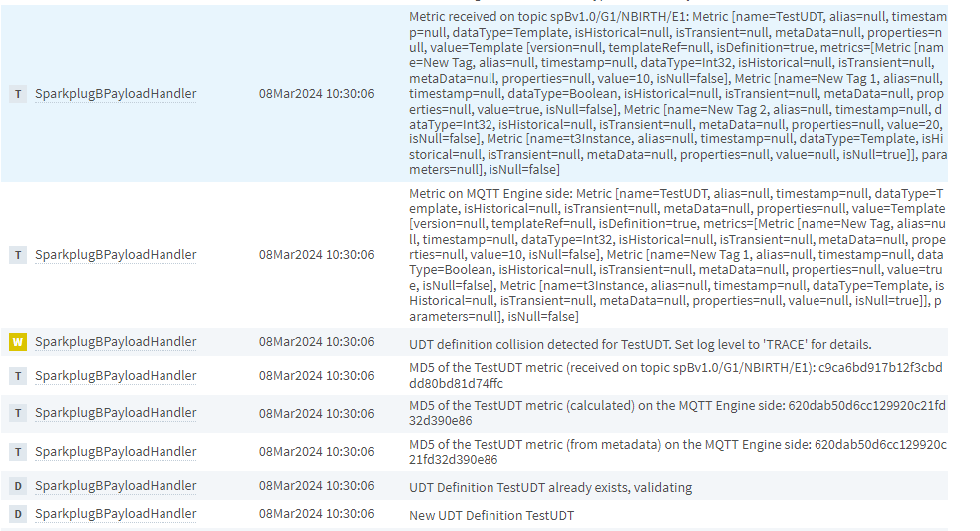This screenshot has width=980, height=531.
Task: Click the TRACE icon beside the 'Metric received on topic' entry
Action: (18, 94)
